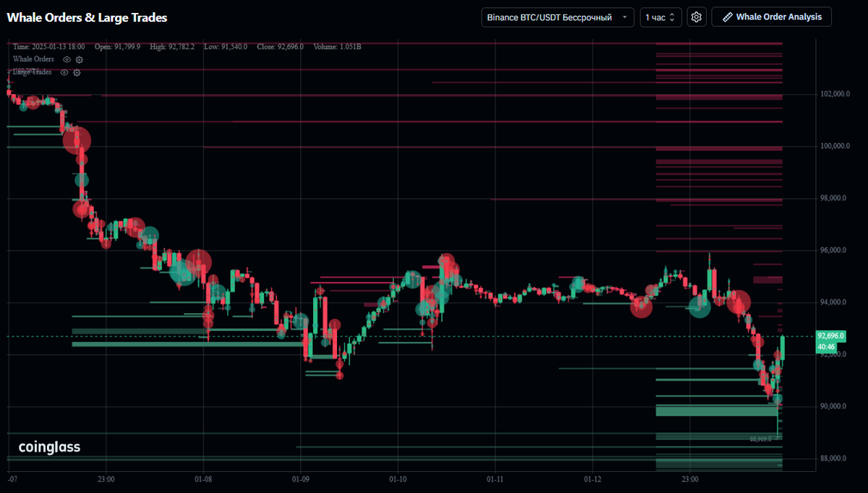Click the Whale Order Analysis button
The width and height of the screenshot is (868, 493).
click(771, 17)
